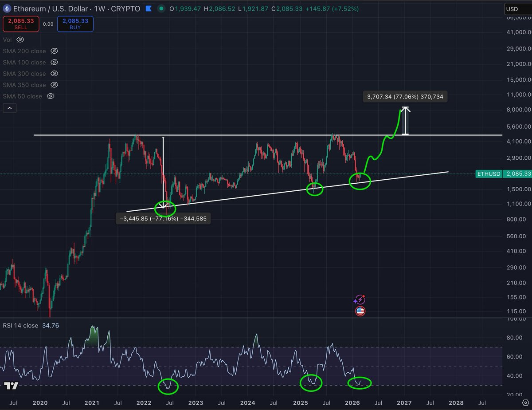The width and height of the screenshot is (532, 410).
Task: Click the measurement label 3,707.34 (77.06%) 370,734
Action: 405,96
